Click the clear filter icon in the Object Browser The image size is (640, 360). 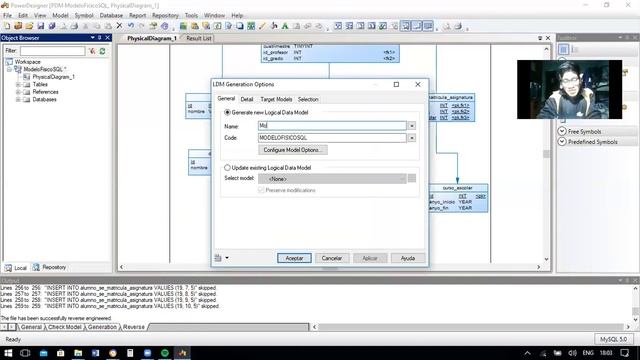92,51
